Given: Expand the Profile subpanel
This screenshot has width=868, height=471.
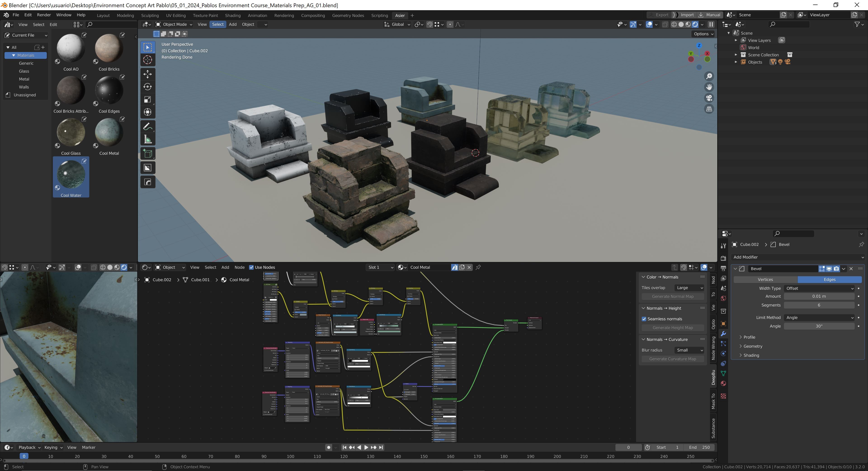Looking at the screenshot, I should (749, 337).
